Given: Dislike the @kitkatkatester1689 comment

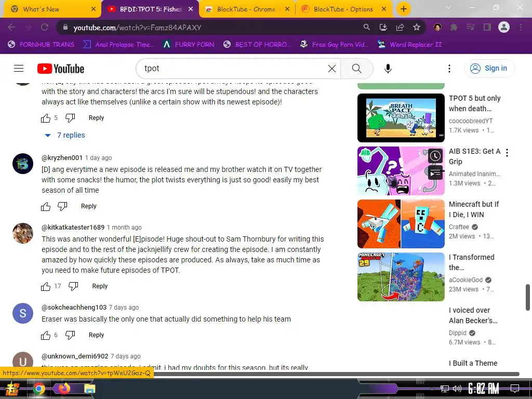Looking at the screenshot, I should click(x=73, y=286).
